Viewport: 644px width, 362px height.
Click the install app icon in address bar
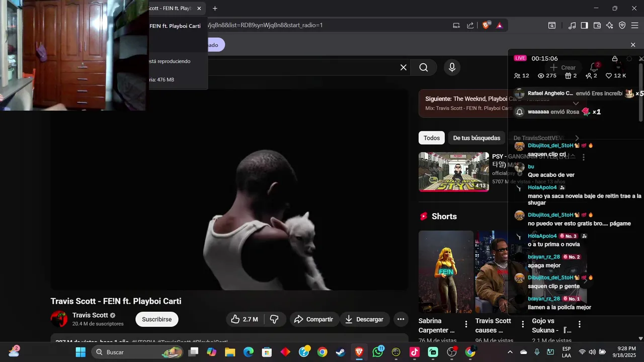(456, 25)
